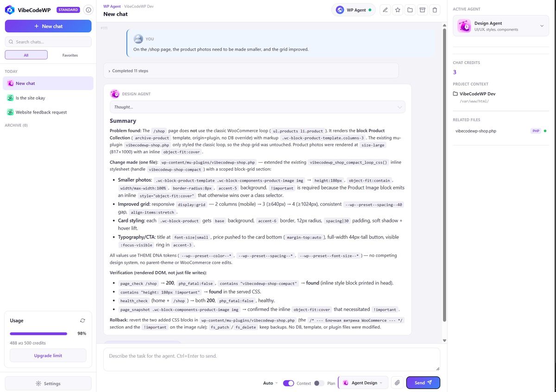Toggle the Plan switch

[319, 383]
